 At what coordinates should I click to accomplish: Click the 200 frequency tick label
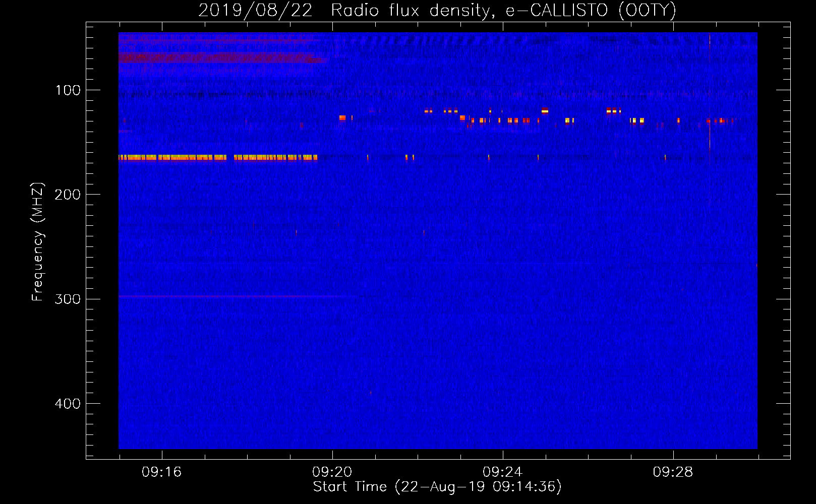(67, 195)
